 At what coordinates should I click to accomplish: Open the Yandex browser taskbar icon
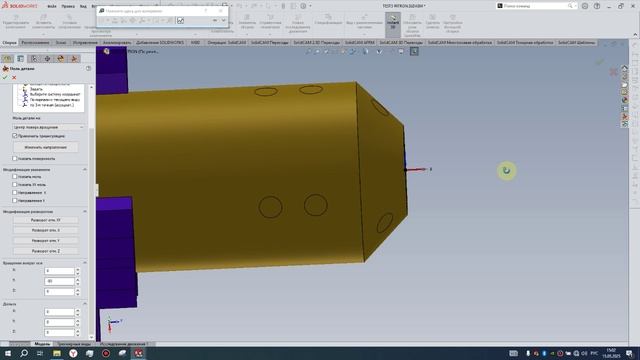coord(73,353)
